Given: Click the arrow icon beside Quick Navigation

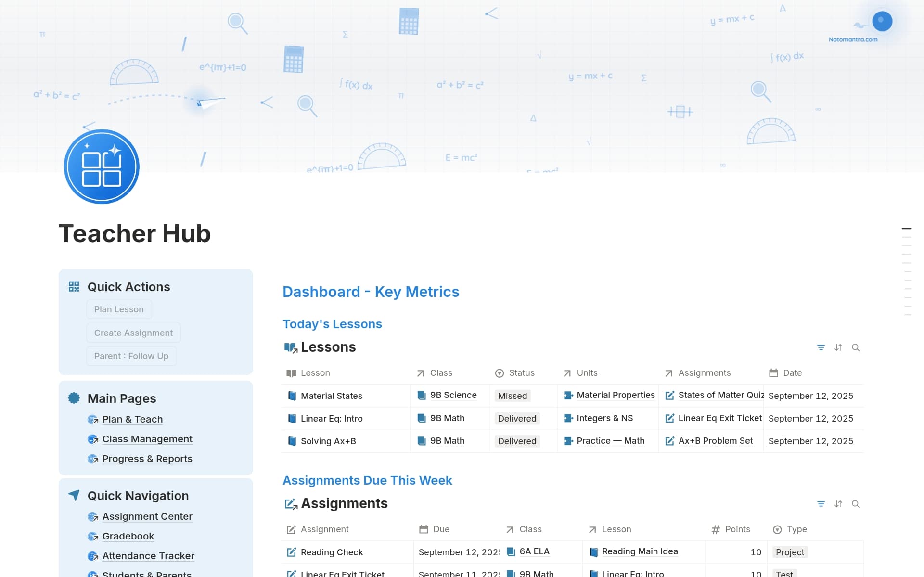Looking at the screenshot, I should point(73,495).
